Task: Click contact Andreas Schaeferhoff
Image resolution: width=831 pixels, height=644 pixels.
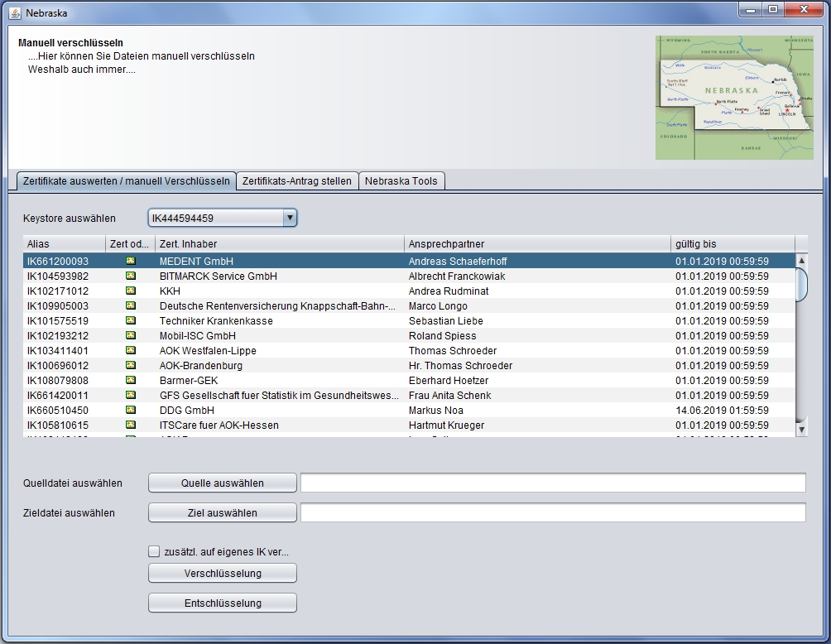Action: pos(458,262)
